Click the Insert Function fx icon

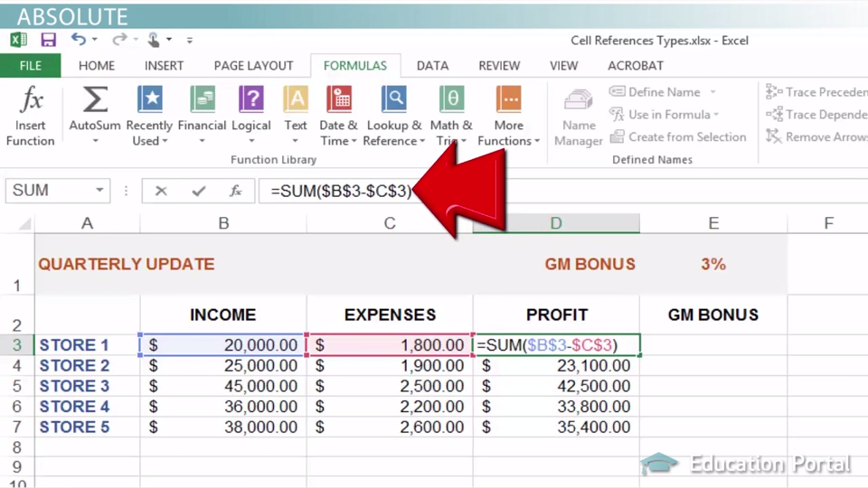31,101
